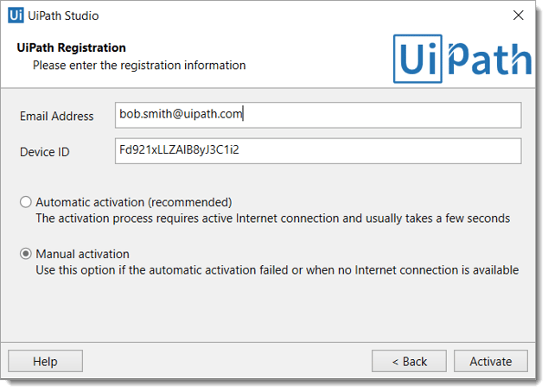Open Help for registration

(46, 361)
